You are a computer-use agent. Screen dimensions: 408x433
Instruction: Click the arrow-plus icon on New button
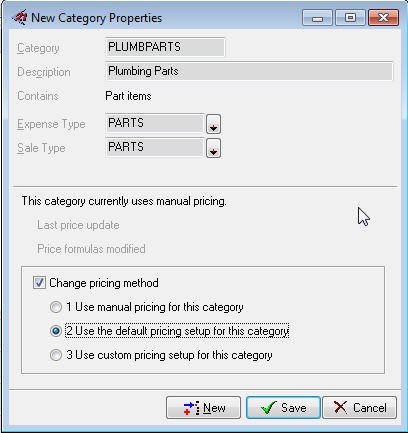pos(192,408)
